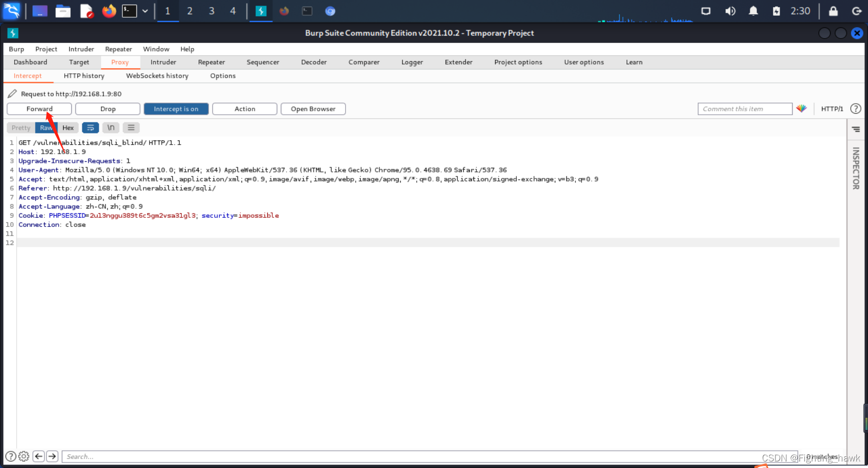Toggle show non-printable characters \n icon

111,128
